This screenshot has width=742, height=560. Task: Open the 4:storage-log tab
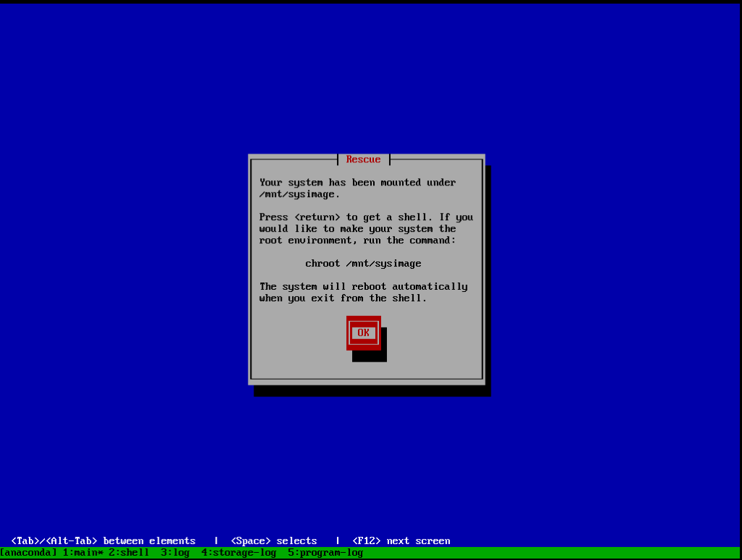(x=239, y=551)
